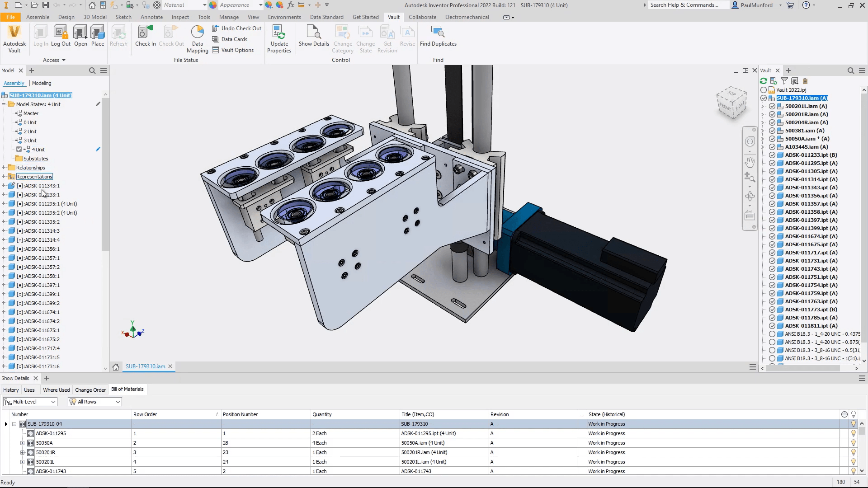Toggle the 4 Unit model state checkbox
The image size is (868, 488).
19,150
